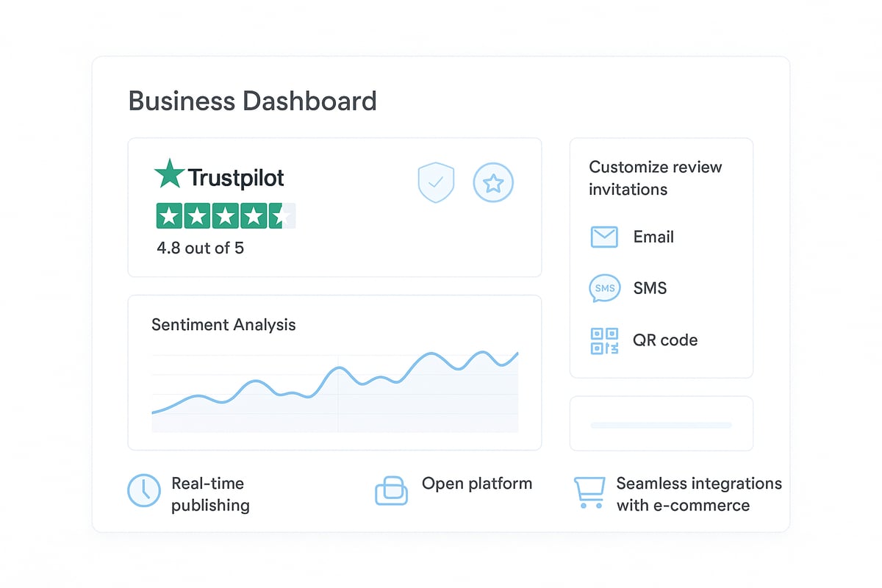Open the Business Dashboard heading menu

click(x=252, y=101)
